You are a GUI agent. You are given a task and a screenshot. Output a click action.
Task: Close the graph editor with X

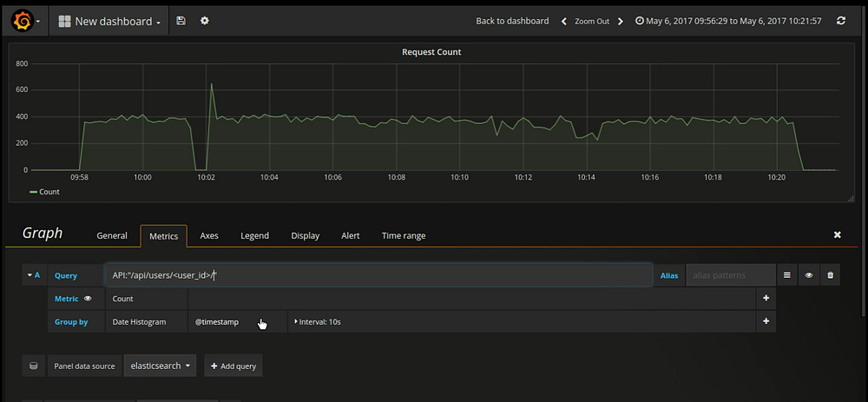(x=837, y=234)
